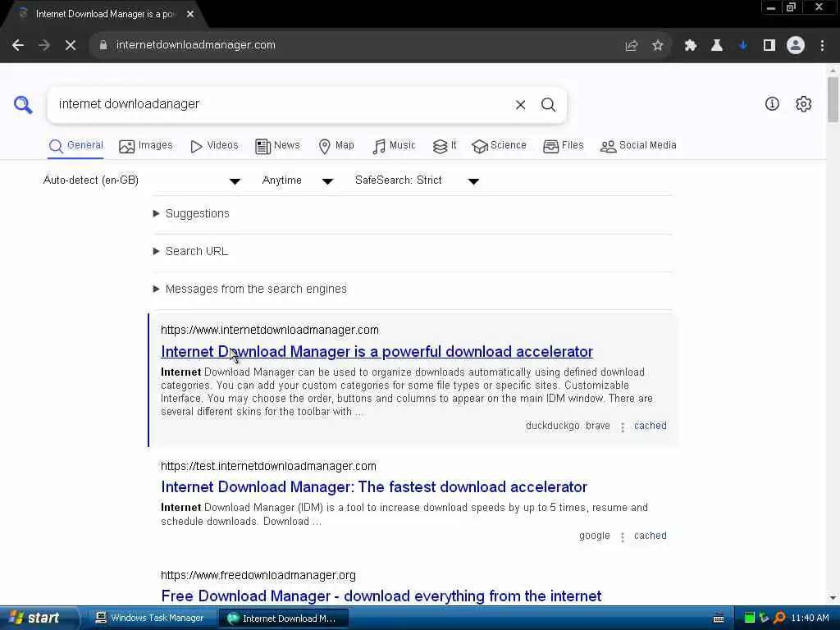The height and width of the screenshot is (630, 840).
Task: Switch to the Videos search tab
Action: pyautogui.click(x=214, y=146)
